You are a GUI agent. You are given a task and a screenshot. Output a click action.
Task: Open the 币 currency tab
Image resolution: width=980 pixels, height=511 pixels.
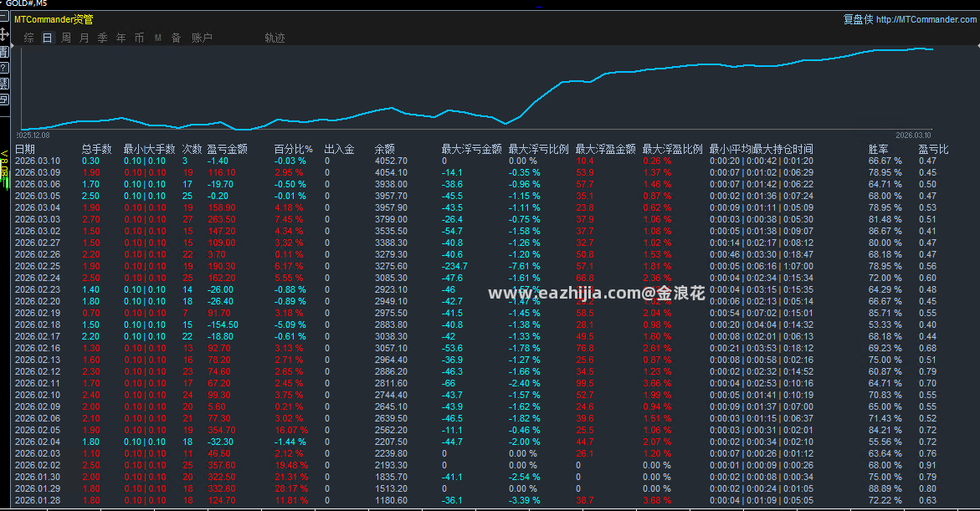(140, 38)
